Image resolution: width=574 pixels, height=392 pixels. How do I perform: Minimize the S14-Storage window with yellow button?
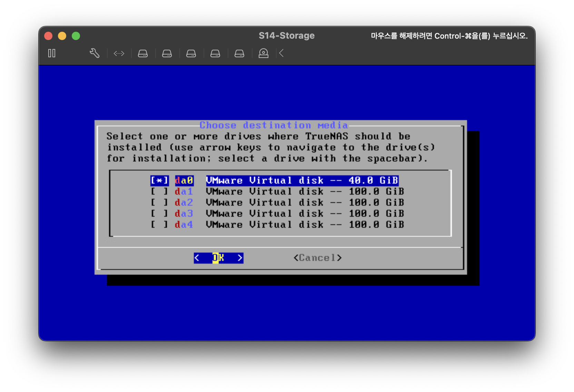[62, 36]
